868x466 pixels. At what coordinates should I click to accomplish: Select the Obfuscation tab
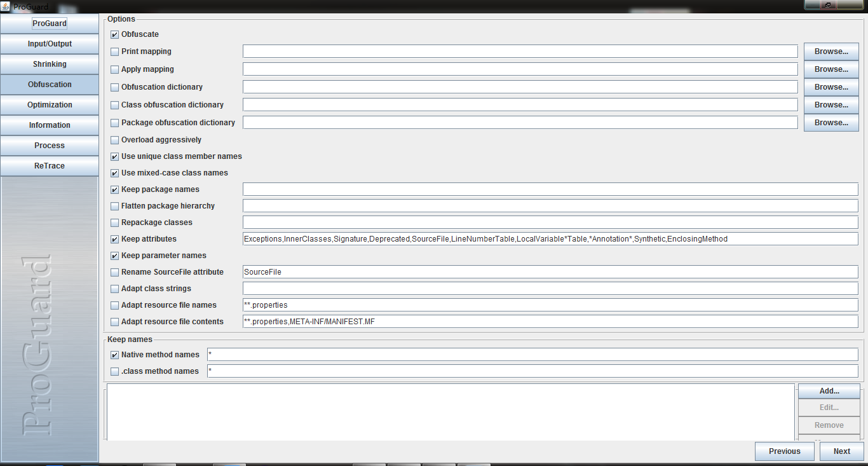point(50,85)
